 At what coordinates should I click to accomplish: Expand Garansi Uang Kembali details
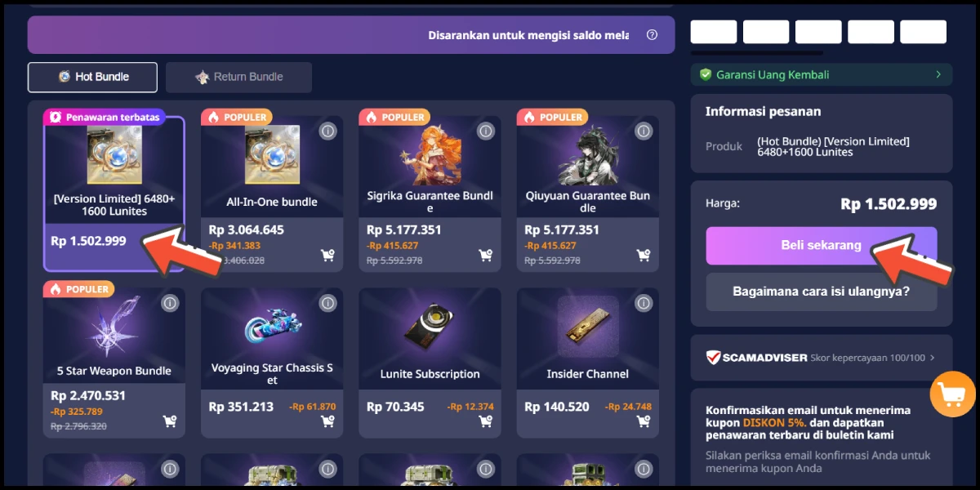[822, 75]
